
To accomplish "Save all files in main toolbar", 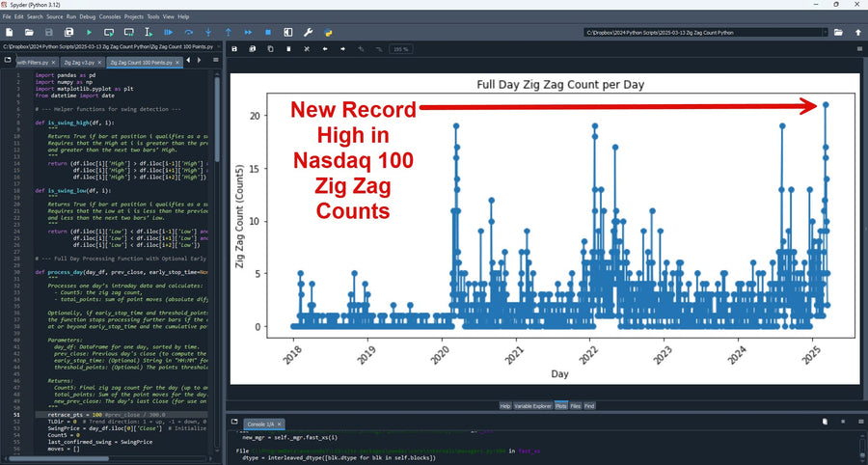I will [68, 33].
